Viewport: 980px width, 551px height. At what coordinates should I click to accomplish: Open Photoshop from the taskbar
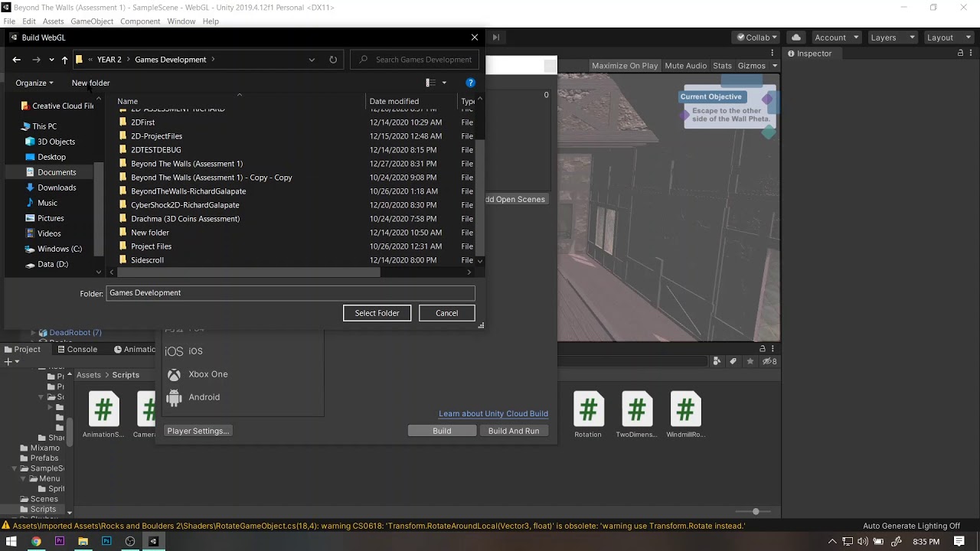106,541
